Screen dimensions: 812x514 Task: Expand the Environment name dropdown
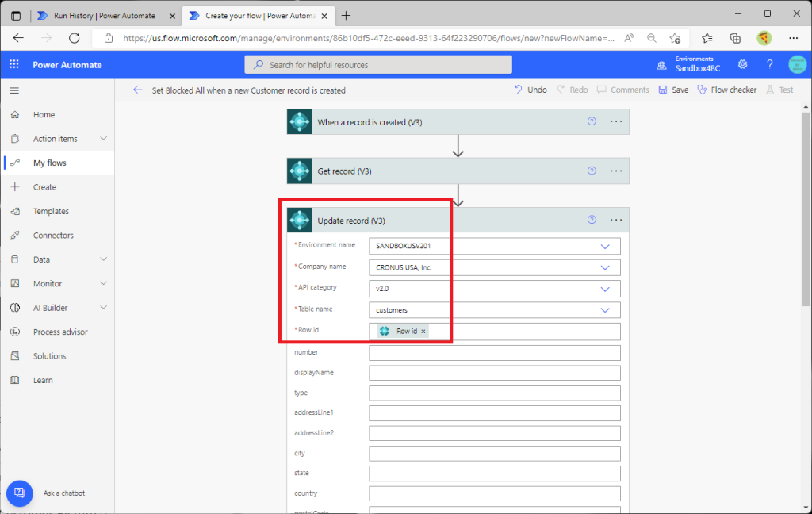[x=605, y=246]
